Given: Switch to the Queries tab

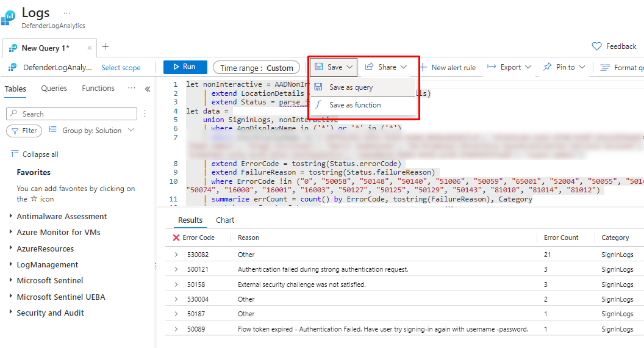Looking at the screenshot, I should pyautogui.click(x=54, y=89).
